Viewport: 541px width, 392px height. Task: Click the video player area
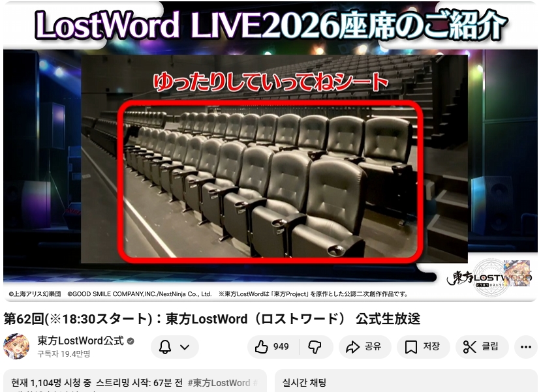pyautogui.click(x=270, y=151)
